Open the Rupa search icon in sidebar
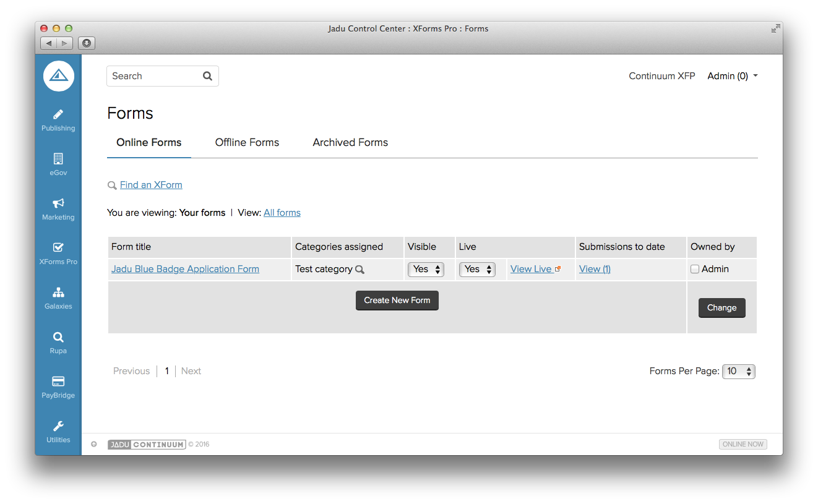This screenshot has width=818, height=504. [x=58, y=337]
